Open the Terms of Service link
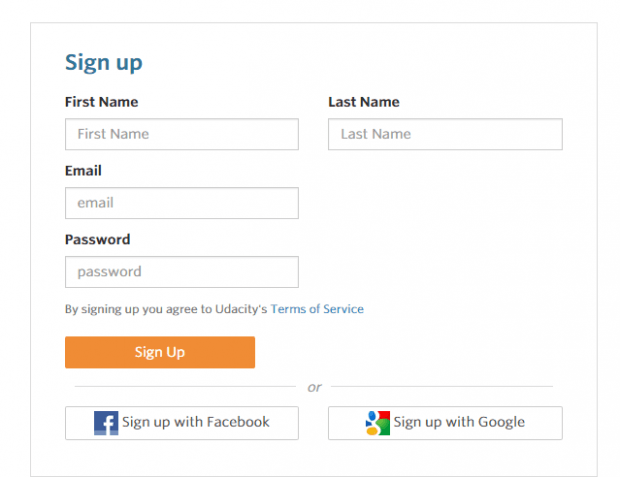 click(317, 309)
